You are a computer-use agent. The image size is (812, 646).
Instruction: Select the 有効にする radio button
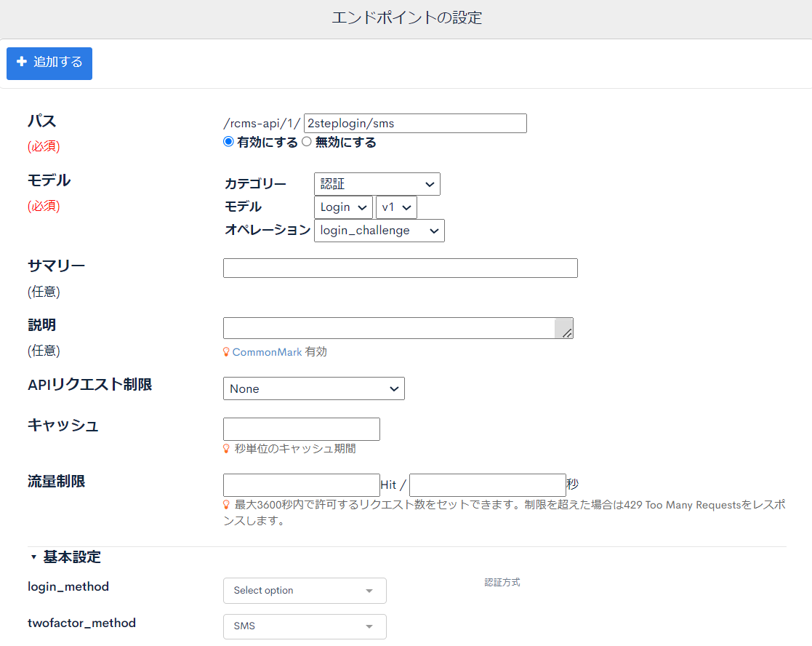tap(228, 141)
